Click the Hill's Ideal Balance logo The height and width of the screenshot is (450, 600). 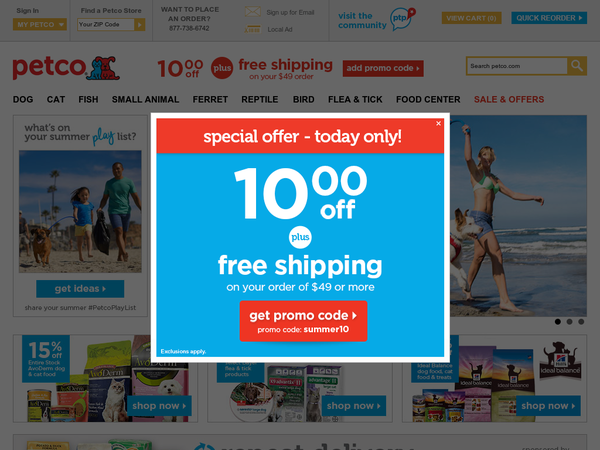[560, 360]
